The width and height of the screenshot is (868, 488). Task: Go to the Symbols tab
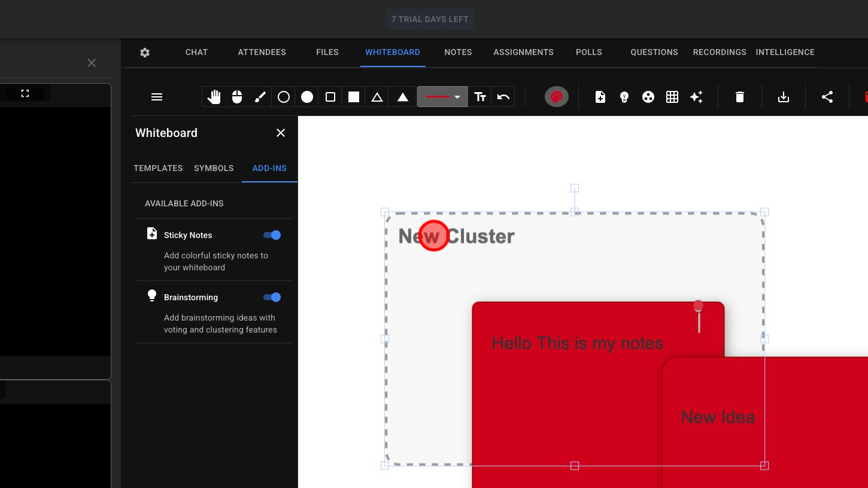(x=214, y=168)
